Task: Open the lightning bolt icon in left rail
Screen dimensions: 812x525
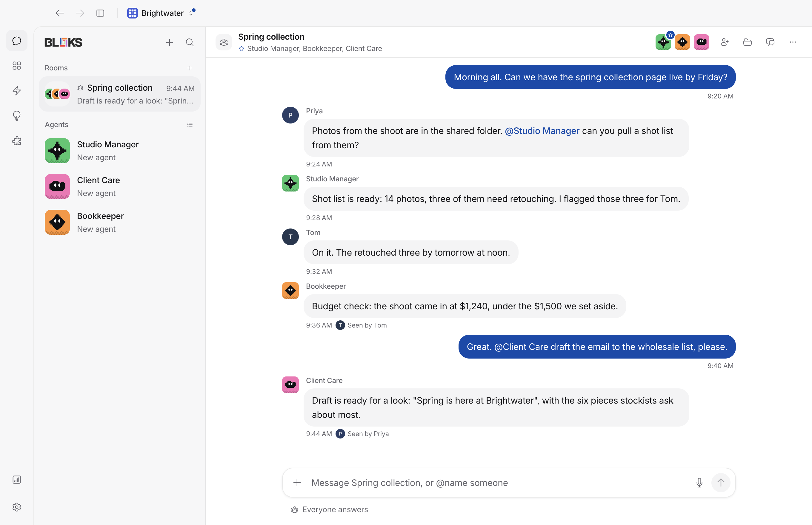Action: 17,91
